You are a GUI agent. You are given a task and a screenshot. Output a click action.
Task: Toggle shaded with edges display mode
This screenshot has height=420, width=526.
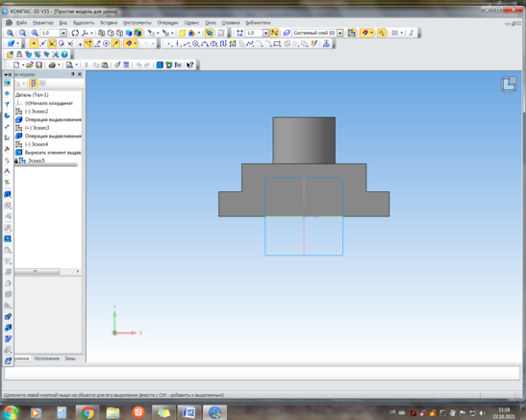pyautogui.click(x=138, y=33)
